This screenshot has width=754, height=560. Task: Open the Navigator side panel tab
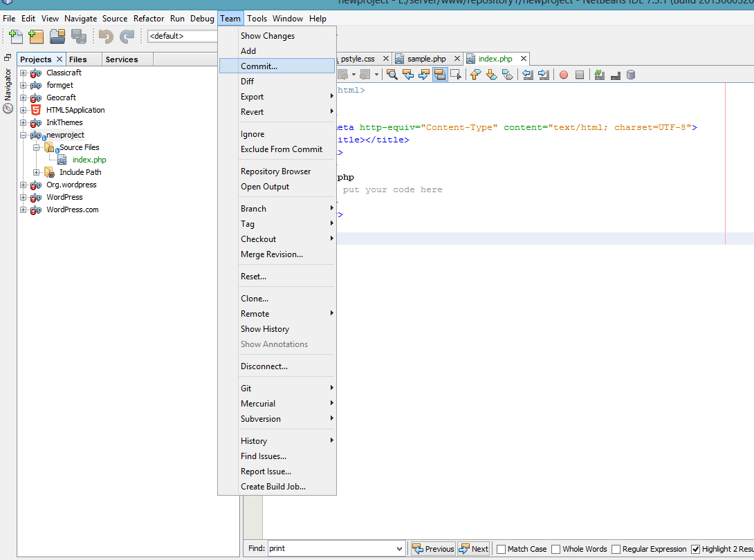tap(8, 84)
